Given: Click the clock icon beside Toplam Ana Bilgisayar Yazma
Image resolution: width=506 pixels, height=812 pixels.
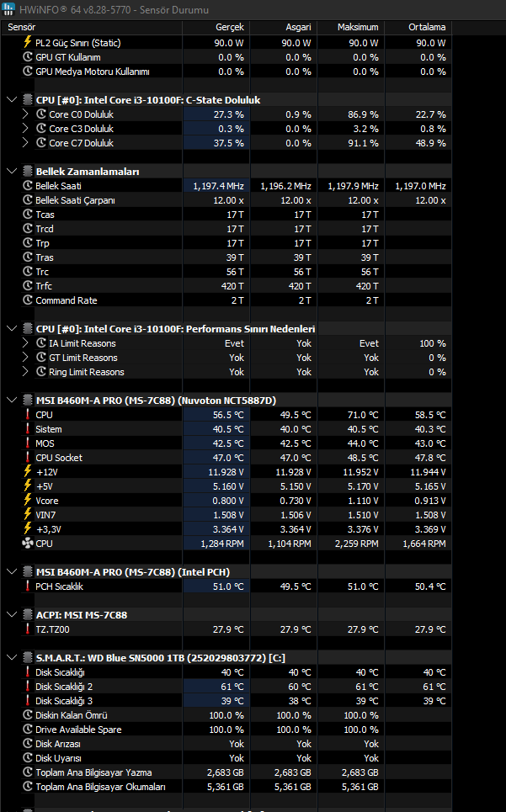Looking at the screenshot, I should click(x=28, y=772).
